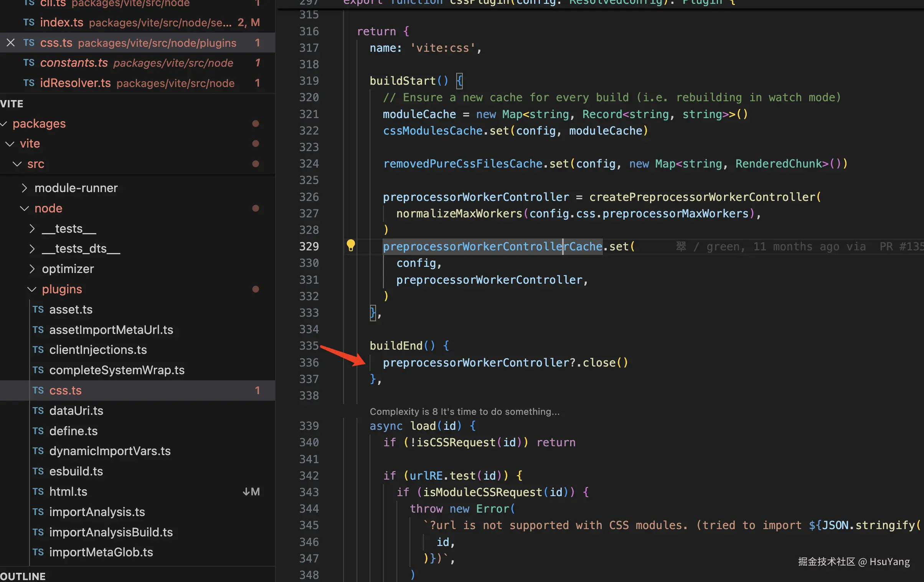
Task: Expand the optimizer folder
Action: tap(32, 269)
